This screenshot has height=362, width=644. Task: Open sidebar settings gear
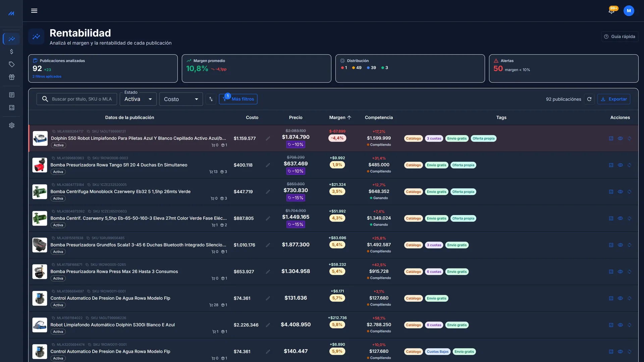click(11, 125)
